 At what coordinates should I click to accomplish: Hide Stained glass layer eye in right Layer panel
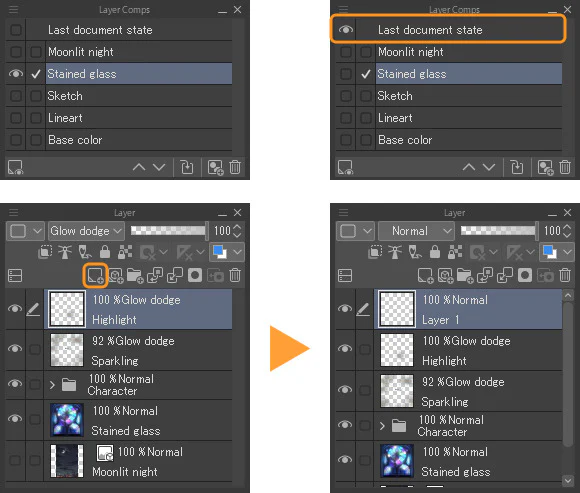pos(345,459)
